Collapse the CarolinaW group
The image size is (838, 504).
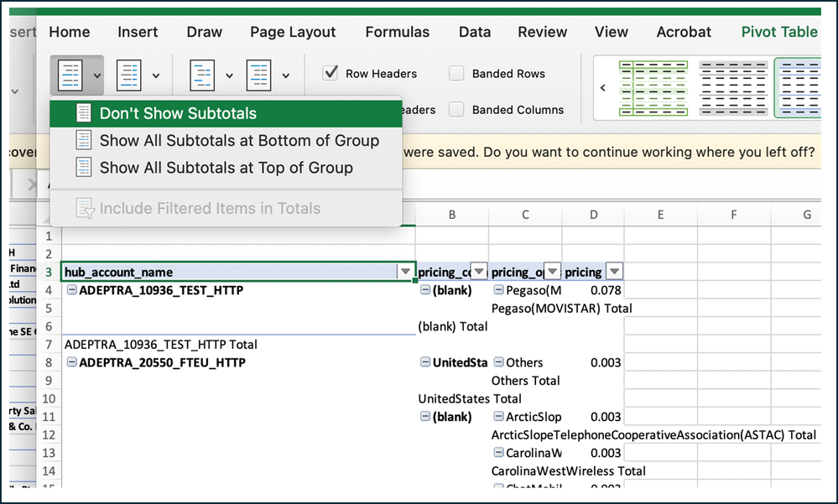tap(498, 452)
